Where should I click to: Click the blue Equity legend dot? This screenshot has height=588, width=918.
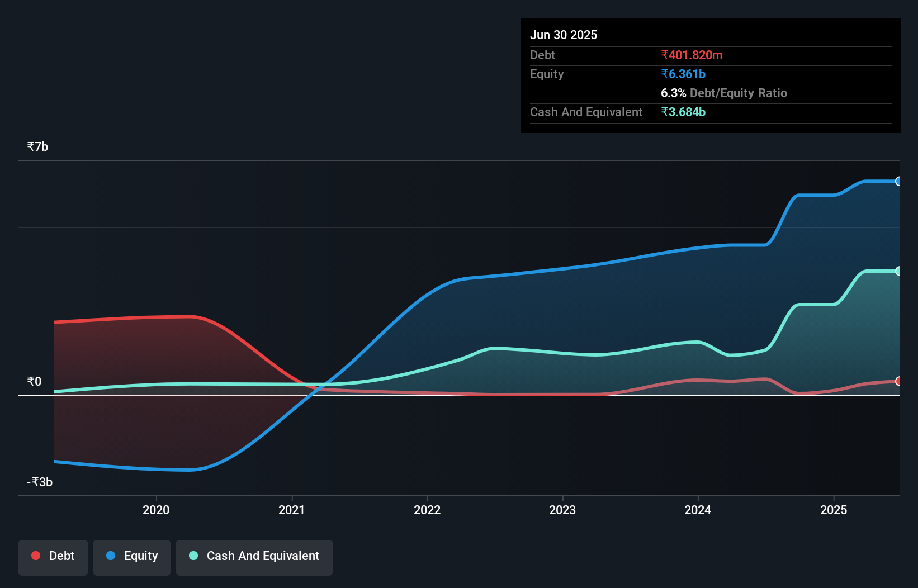pyautogui.click(x=111, y=556)
